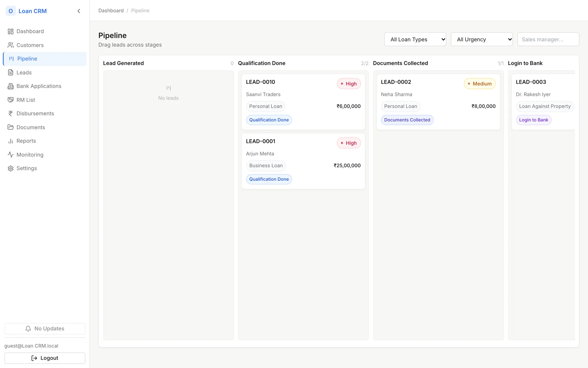Click the High urgency badge on LEAD-0010
Viewport: 588px width, 368px height.
[349, 84]
